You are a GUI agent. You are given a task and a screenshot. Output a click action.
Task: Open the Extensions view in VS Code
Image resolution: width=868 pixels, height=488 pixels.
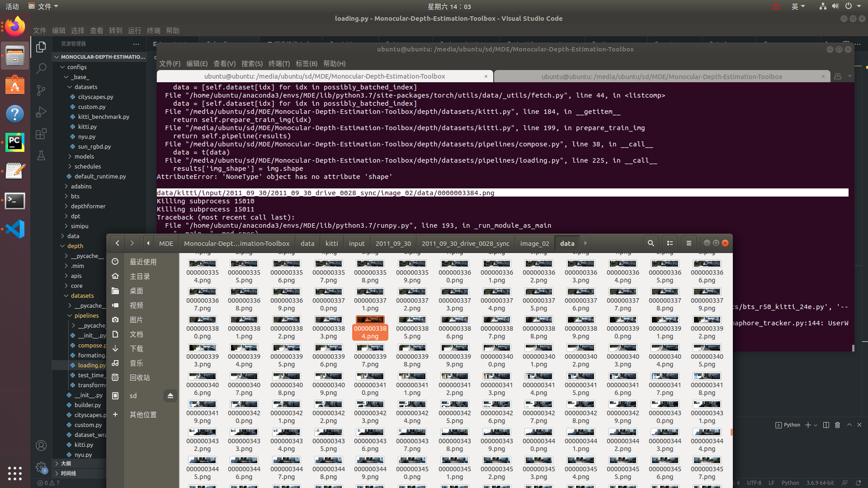41,134
